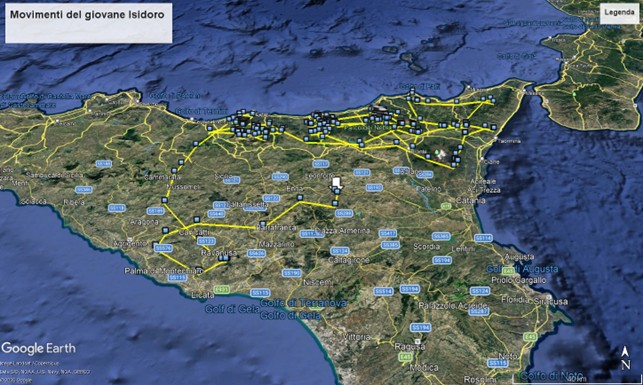The image size is (643, 385).
Task: Click the 'Vittoria' city label
Action: point(357,337)
